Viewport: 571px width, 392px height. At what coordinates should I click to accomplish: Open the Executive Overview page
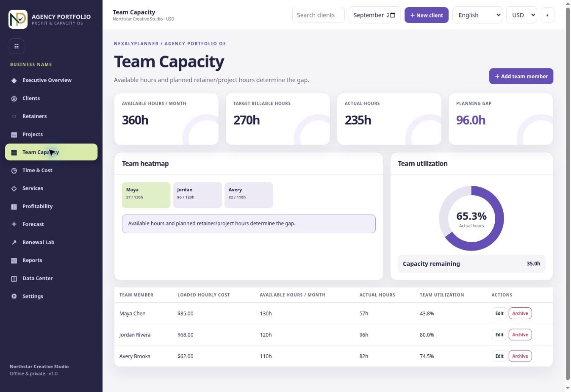51,80
